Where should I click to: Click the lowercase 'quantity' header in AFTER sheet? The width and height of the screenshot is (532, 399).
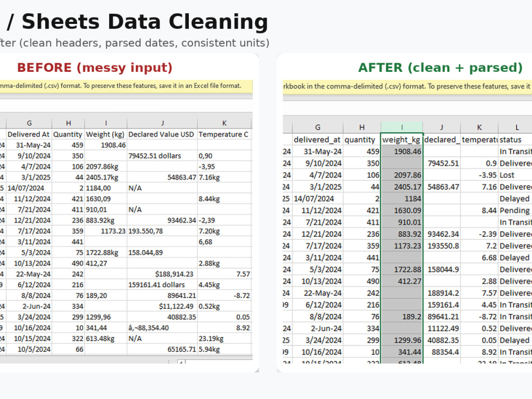pos(362,139)
